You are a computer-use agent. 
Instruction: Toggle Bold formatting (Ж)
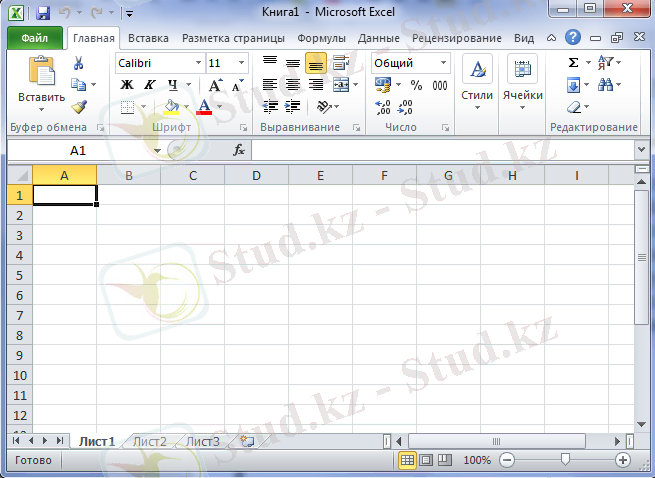click(x=127, y=85)
